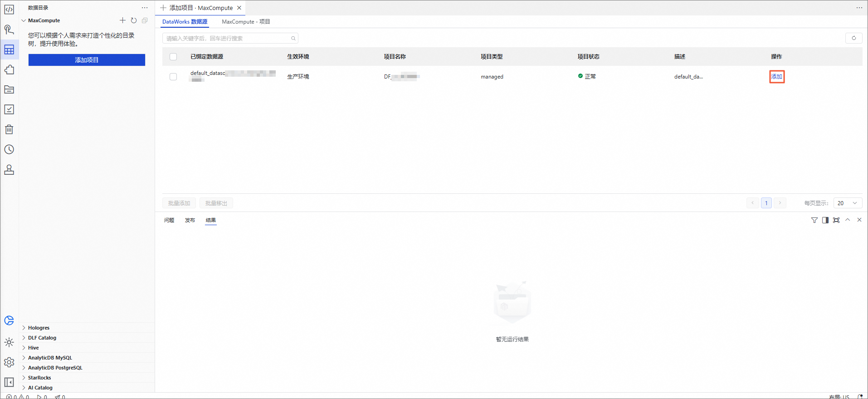Open the puzzle-piece extensions icon
The width and height of the screenshot is (868, 399).
[x=9, y=69]
